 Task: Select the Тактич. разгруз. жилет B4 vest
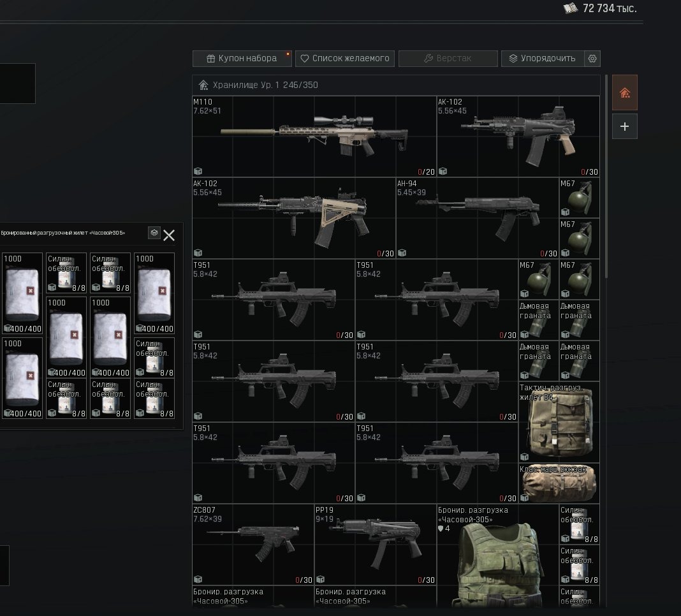pyautogui.click(x=559, y=422)
